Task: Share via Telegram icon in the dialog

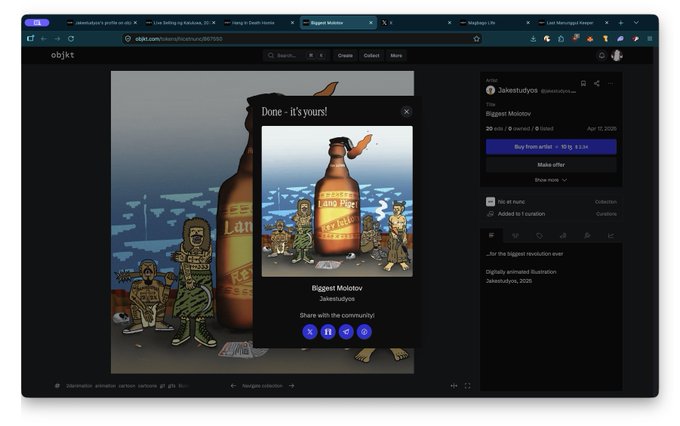Action: pyautogui.click(x=346, y=332)
